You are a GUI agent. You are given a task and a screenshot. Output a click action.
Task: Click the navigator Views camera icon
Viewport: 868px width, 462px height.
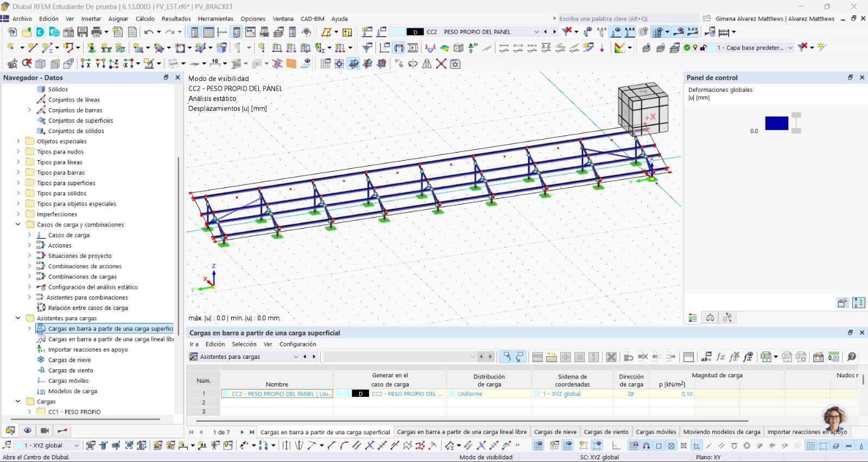(44, 431)
